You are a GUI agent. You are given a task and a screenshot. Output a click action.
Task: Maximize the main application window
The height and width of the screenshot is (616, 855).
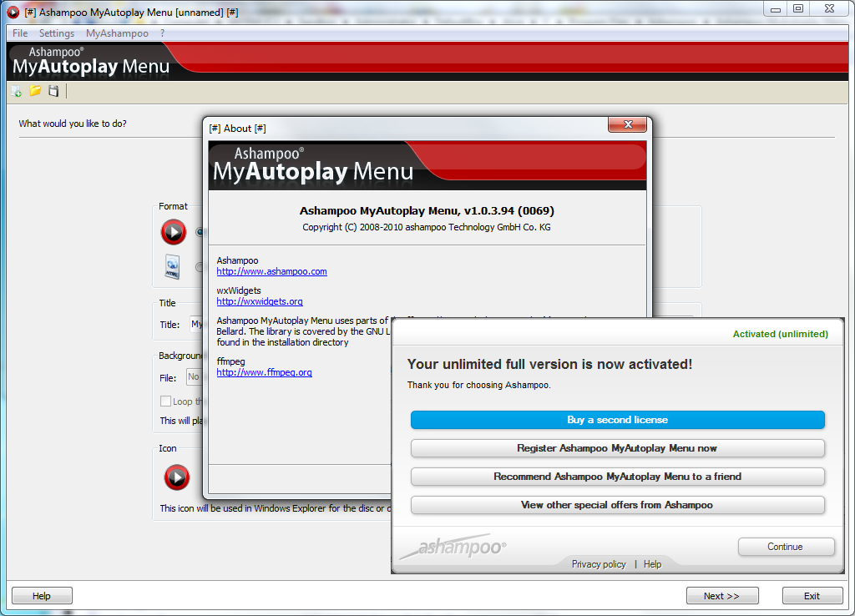[x=798, y=8]
